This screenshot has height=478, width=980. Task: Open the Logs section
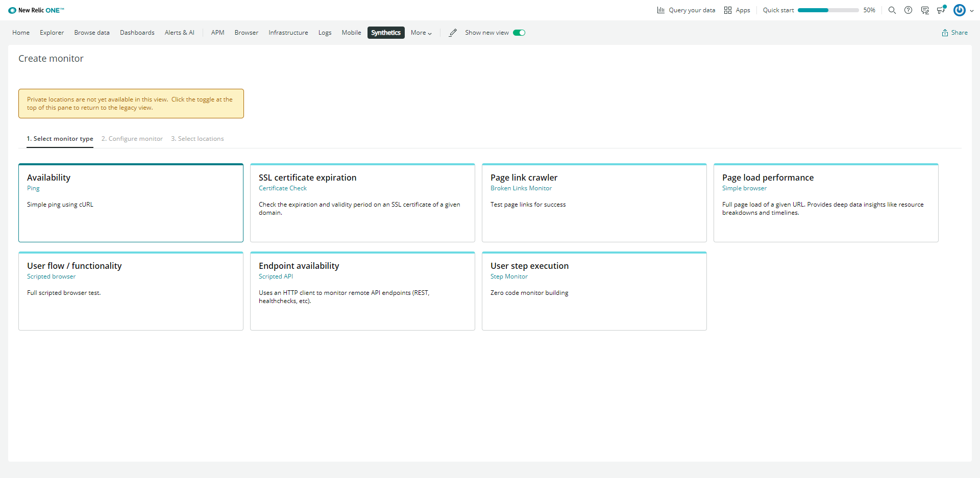click(x=325, y=33)
